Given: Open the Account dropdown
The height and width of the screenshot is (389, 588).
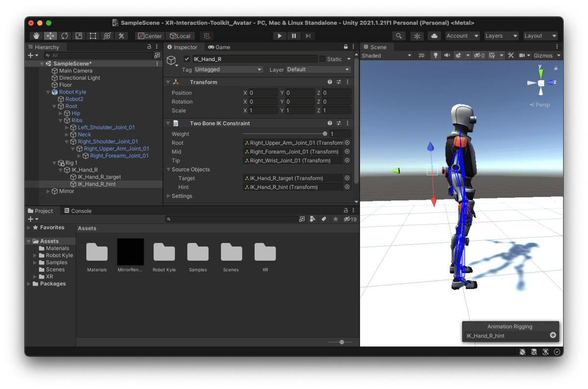Looking at the screenshot, I should click(x=462, y=36).
